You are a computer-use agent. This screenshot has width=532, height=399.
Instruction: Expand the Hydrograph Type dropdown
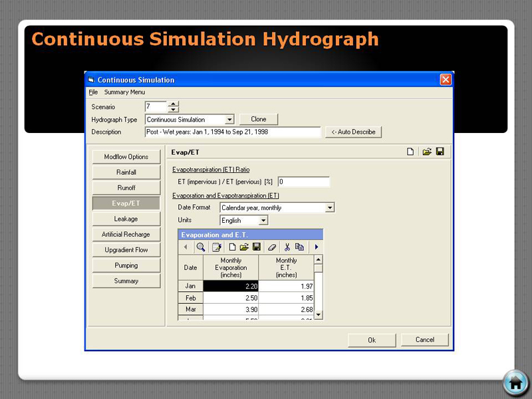229,120
